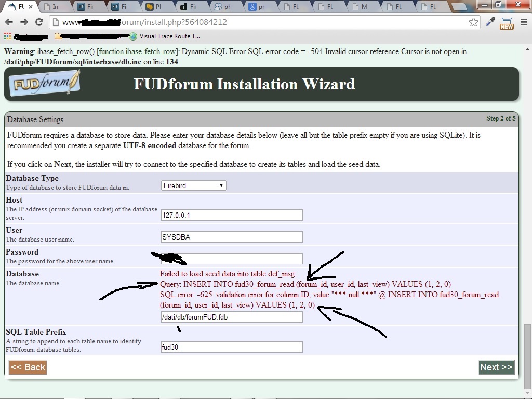Focus the Password input field

[232, 259]
